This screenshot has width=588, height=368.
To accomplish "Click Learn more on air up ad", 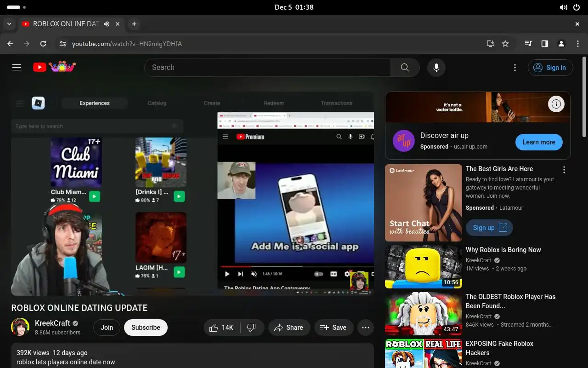I will [539, 142].
